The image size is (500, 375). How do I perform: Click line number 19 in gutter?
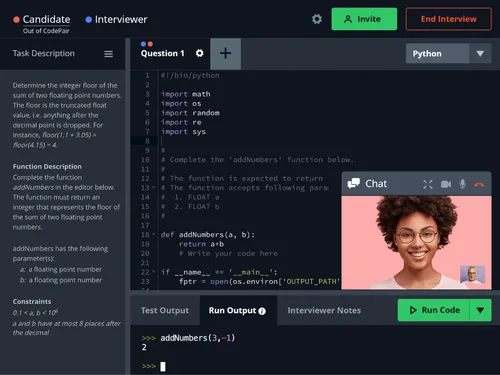145,244
